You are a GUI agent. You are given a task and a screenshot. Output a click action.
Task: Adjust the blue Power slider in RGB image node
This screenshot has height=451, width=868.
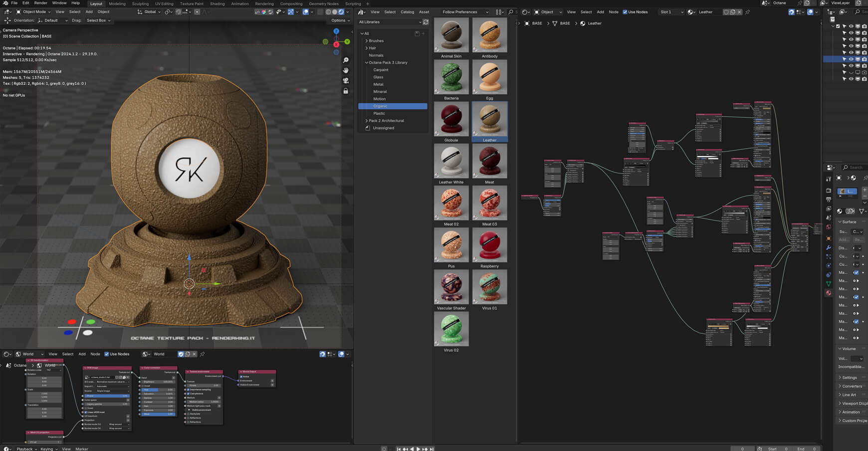[x=106, y=396]
